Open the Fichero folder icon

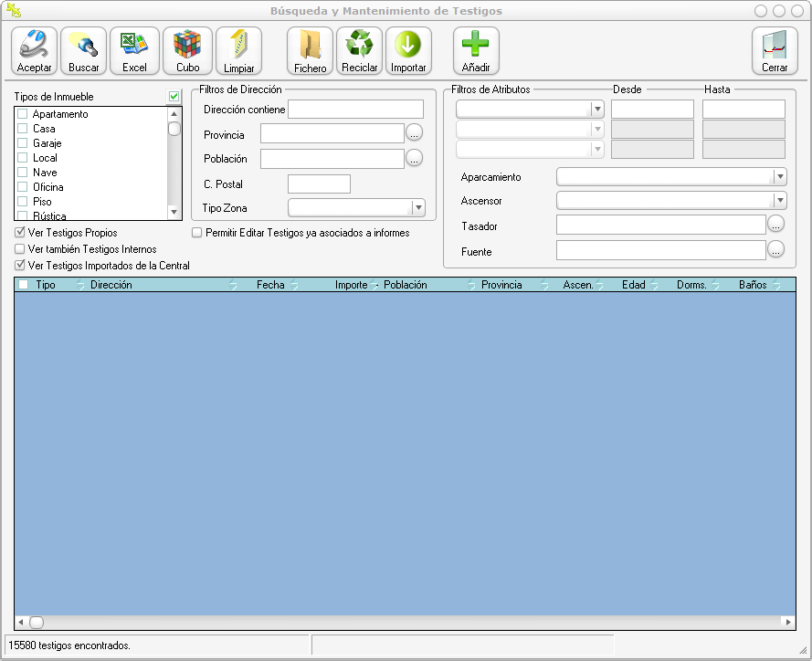311,50
